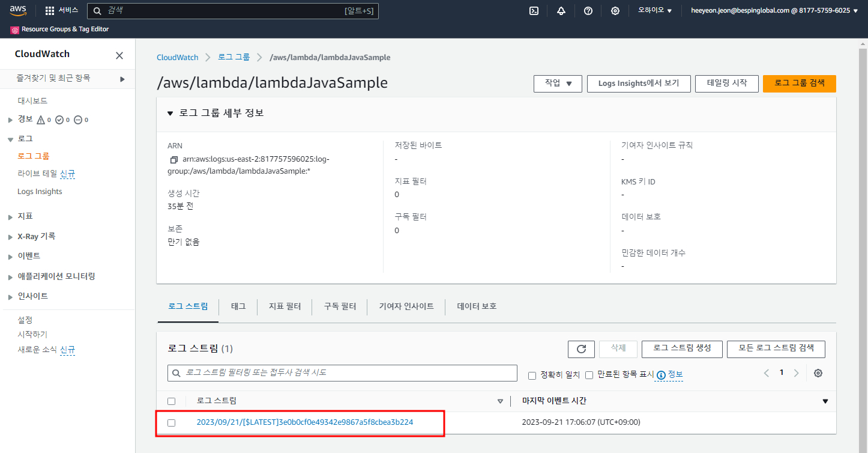Toggle the select-all log streams checkbox
Screen dimensions: 868x453
(x=172, y=401)
